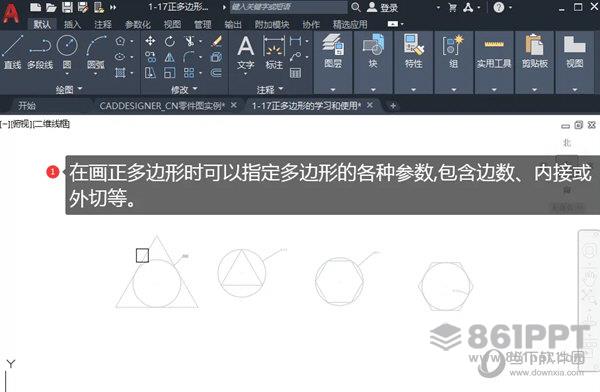The width and height of the screenshot is (600, 392).
Task: Expand the Annotation (注释) panel dropdown
Action: [x=270, y=90]
